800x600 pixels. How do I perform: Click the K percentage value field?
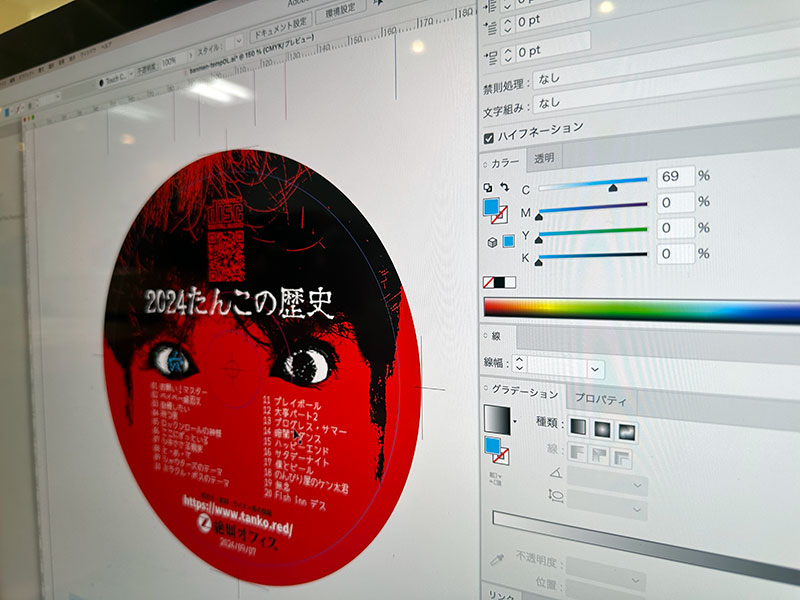tap(676, 254)
